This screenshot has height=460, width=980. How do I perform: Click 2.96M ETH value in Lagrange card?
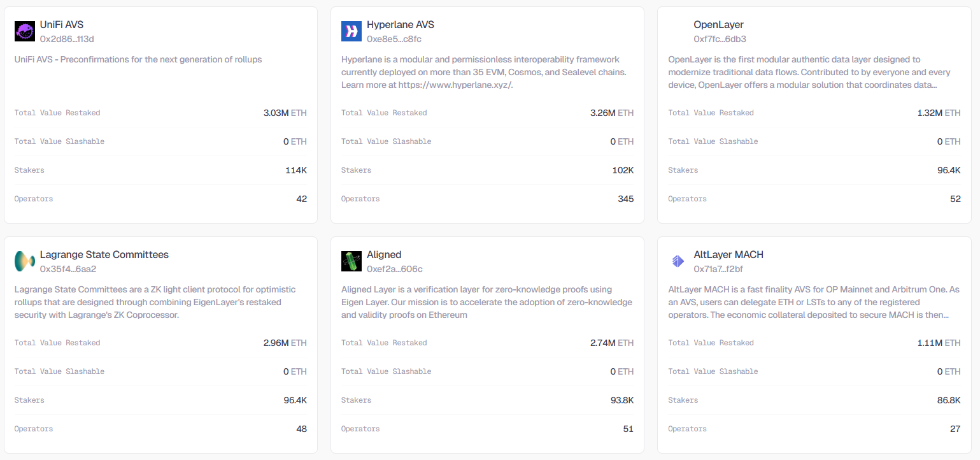coord(285,343)
